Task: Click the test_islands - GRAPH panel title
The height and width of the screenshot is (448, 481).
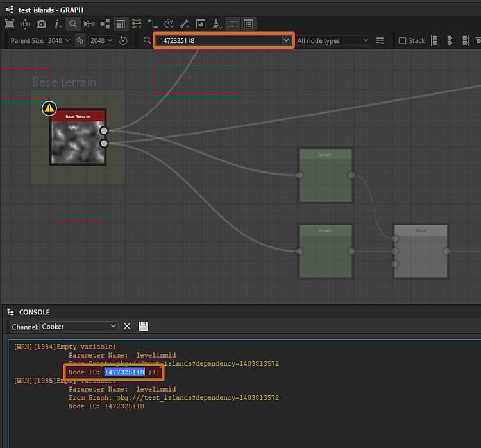Action: point(51,10)
